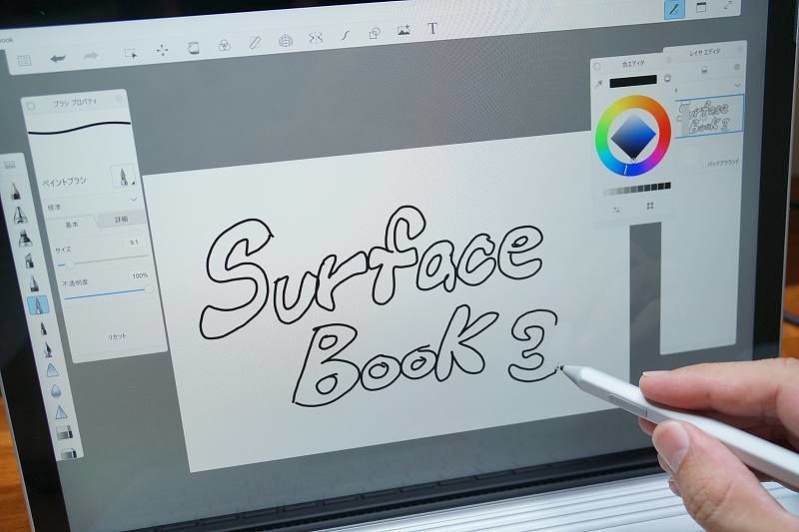Click the highlighted paint brush in palette
Viewport: 799px width, 532px height.
[38, 305]
